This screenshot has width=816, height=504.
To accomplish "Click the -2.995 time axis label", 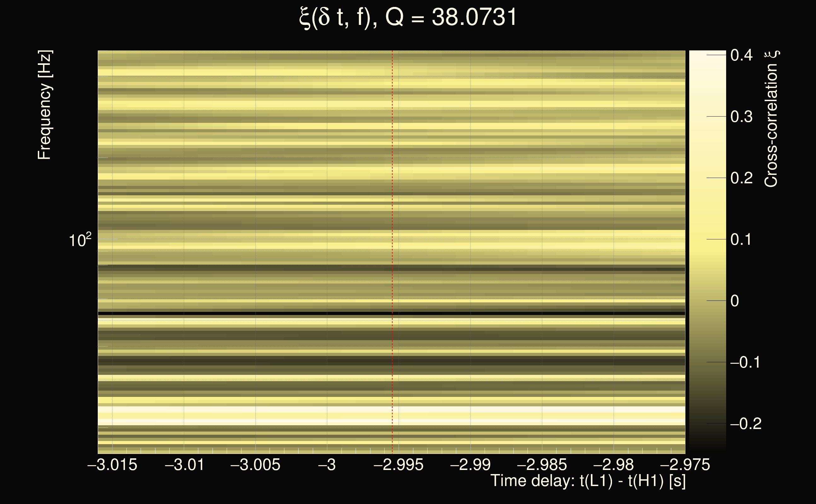I will pyautogui.click(x=398, y=465).
